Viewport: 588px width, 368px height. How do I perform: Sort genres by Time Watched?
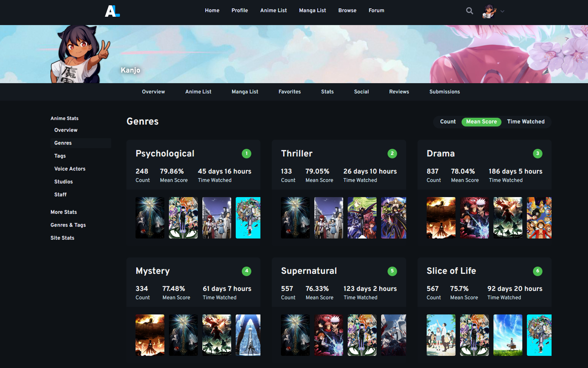526,122
